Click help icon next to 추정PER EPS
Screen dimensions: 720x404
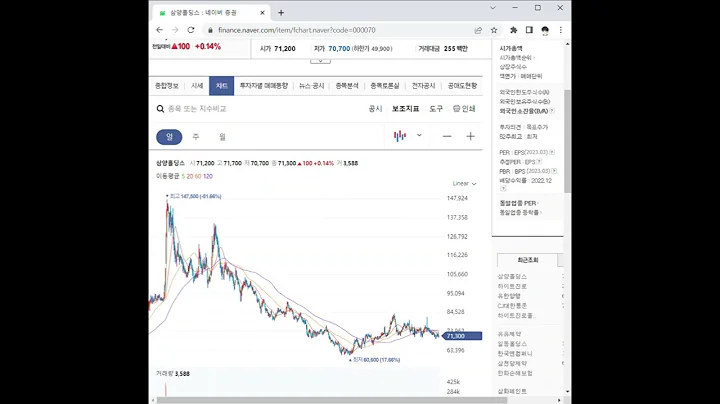tap(539, 162)
